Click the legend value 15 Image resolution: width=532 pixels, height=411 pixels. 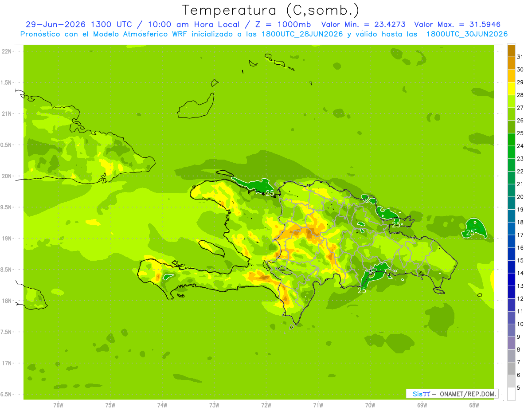[520, 261]
